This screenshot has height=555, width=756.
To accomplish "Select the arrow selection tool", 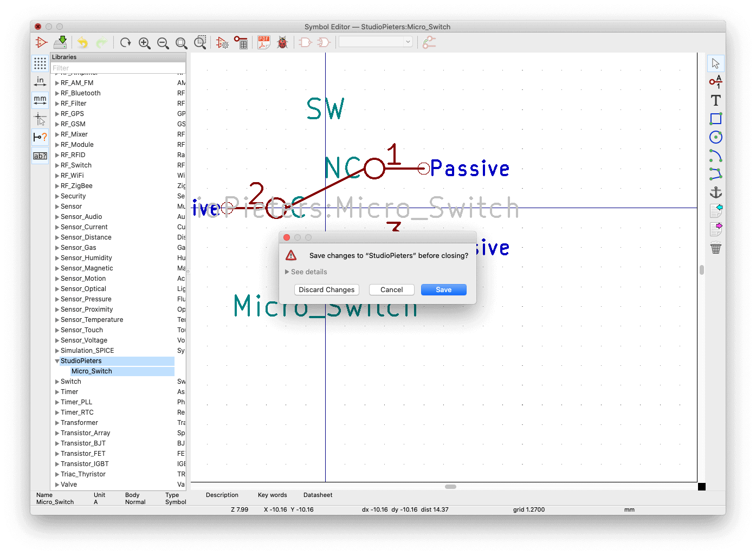I will [x=716, y=63].
